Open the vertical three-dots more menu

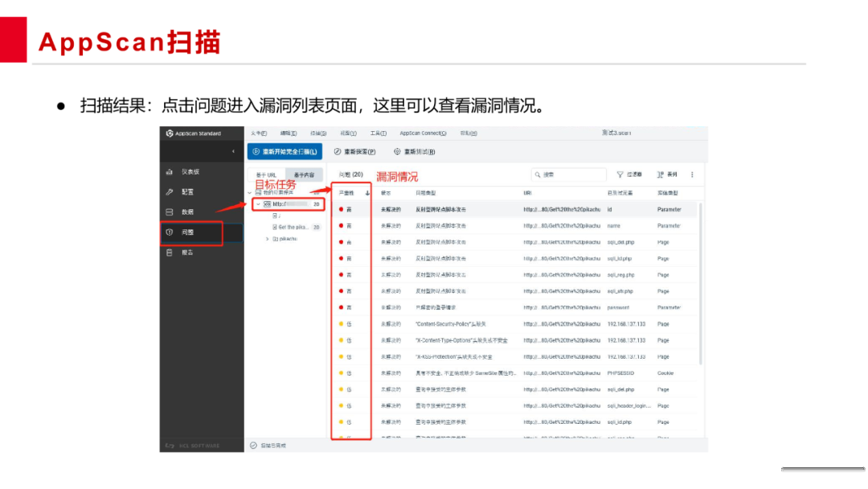(692, 175)
